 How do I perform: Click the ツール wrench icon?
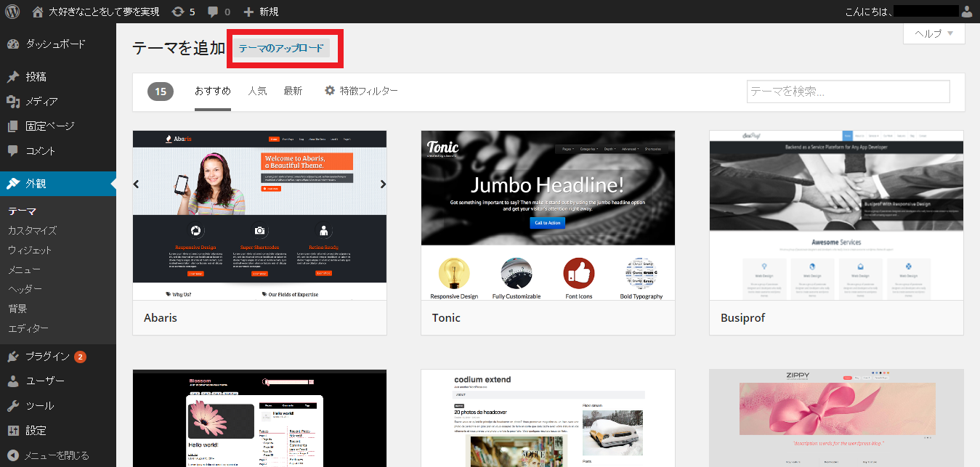coord(13,406)
